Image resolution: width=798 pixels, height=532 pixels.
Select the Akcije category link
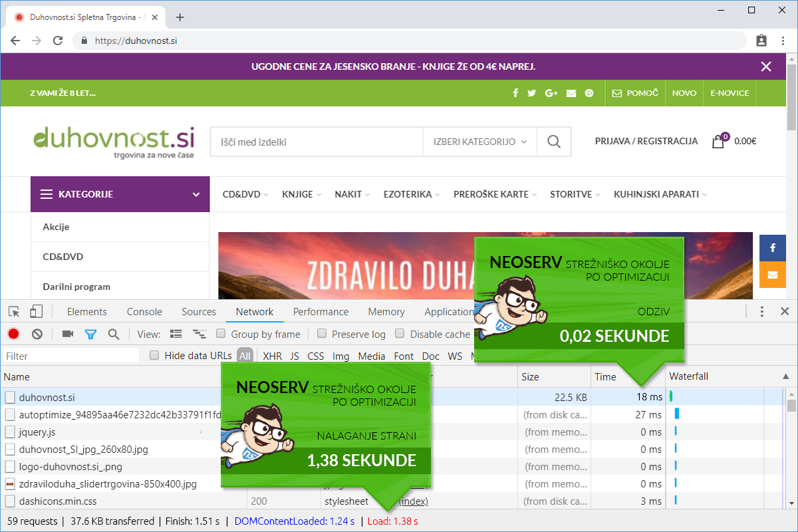(56, 227)
